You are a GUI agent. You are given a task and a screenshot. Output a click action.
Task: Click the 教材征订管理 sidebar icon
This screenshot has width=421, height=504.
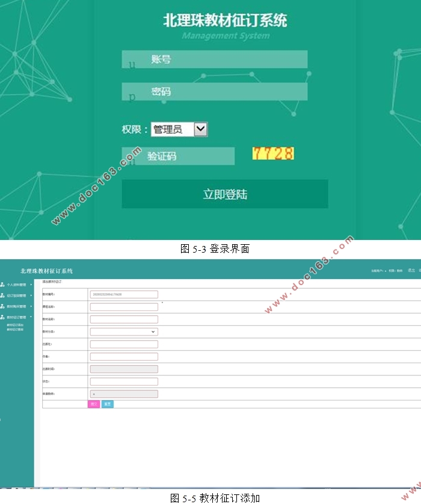pos(2,317)
